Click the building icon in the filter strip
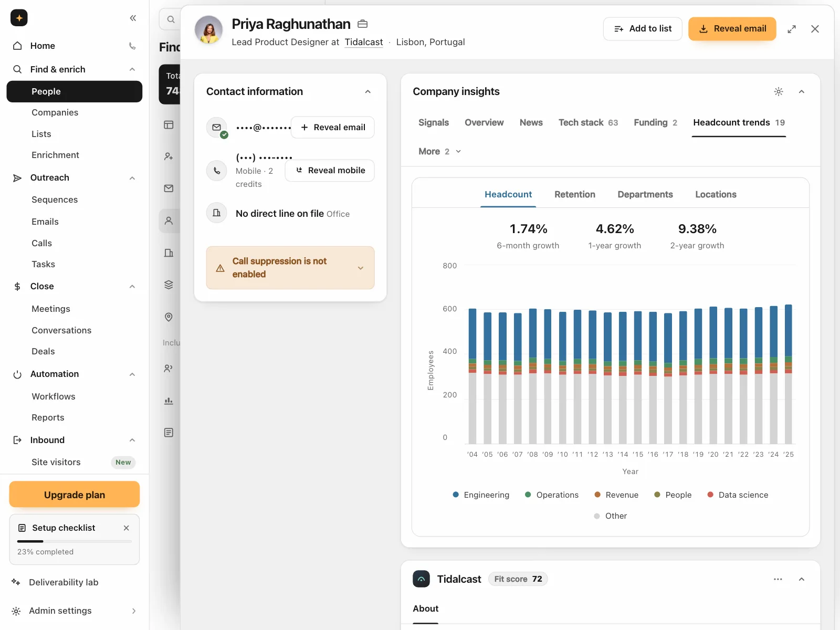Viewport: 840px width, 630px height. coord(169,253)
